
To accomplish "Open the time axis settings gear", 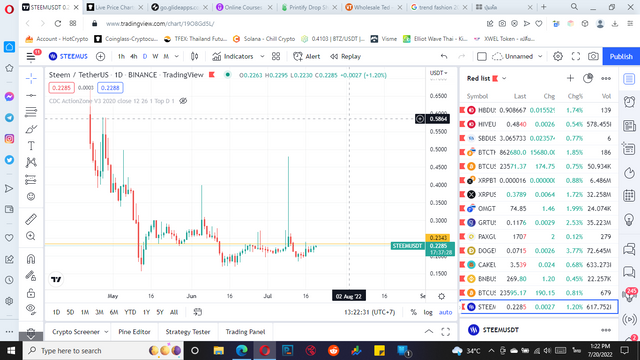I will point(441,296).
